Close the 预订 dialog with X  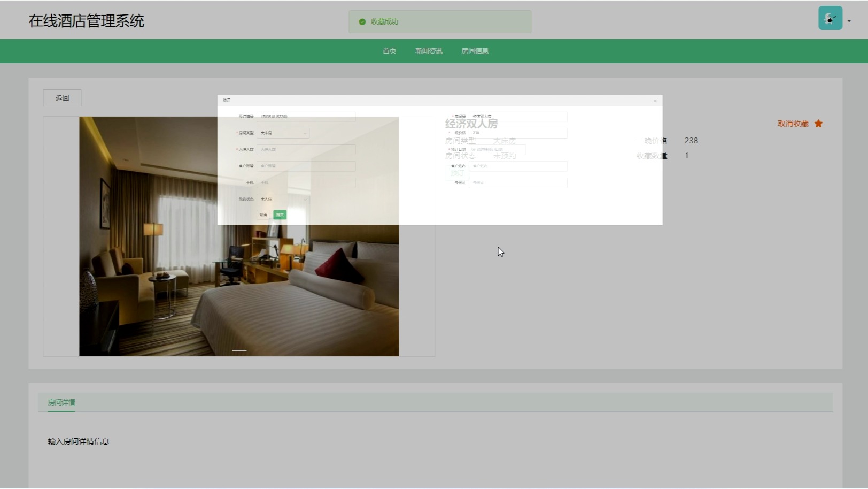pos(655,101)
